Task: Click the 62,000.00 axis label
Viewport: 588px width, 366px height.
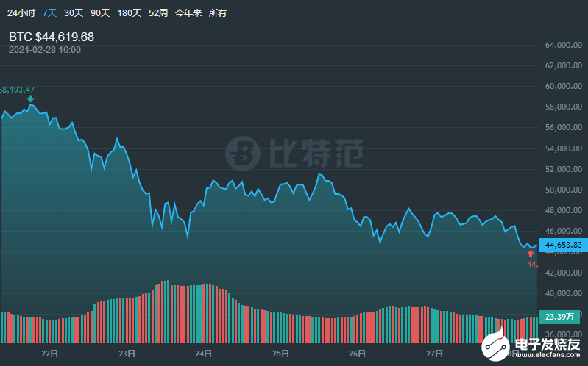Action: pyautogui.click(x=564, y=65)
